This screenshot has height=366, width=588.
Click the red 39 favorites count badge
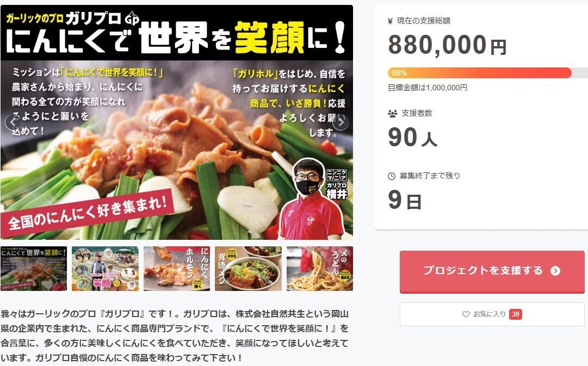coord(516,314)
